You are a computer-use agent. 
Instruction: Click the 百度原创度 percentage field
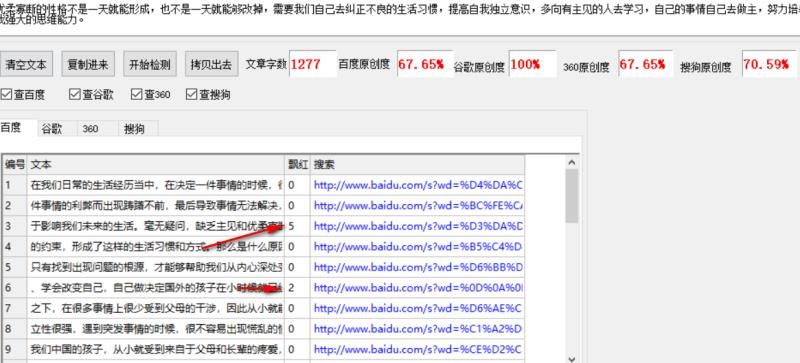[424, 64]
